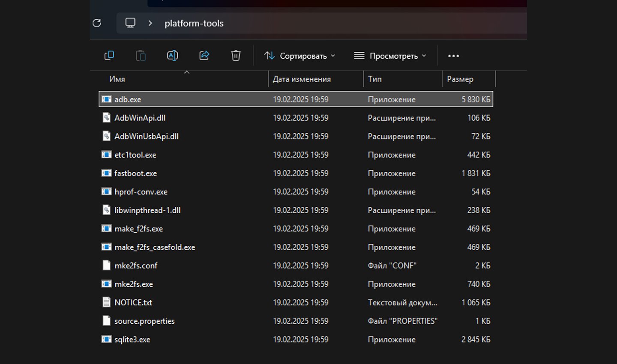
Task: Open the three-dots more options menu
Action: (x=453, y=56)
